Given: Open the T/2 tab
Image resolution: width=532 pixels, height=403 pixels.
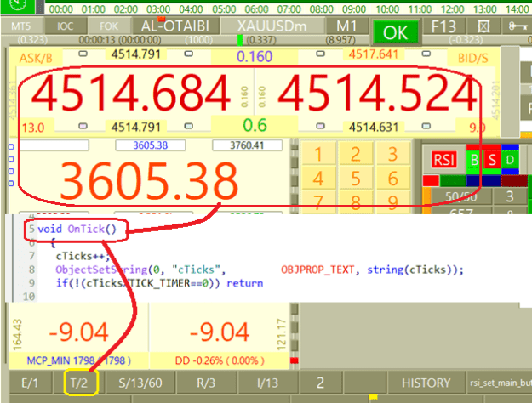Looking at the screenshot, I should (x=79, y=383).
